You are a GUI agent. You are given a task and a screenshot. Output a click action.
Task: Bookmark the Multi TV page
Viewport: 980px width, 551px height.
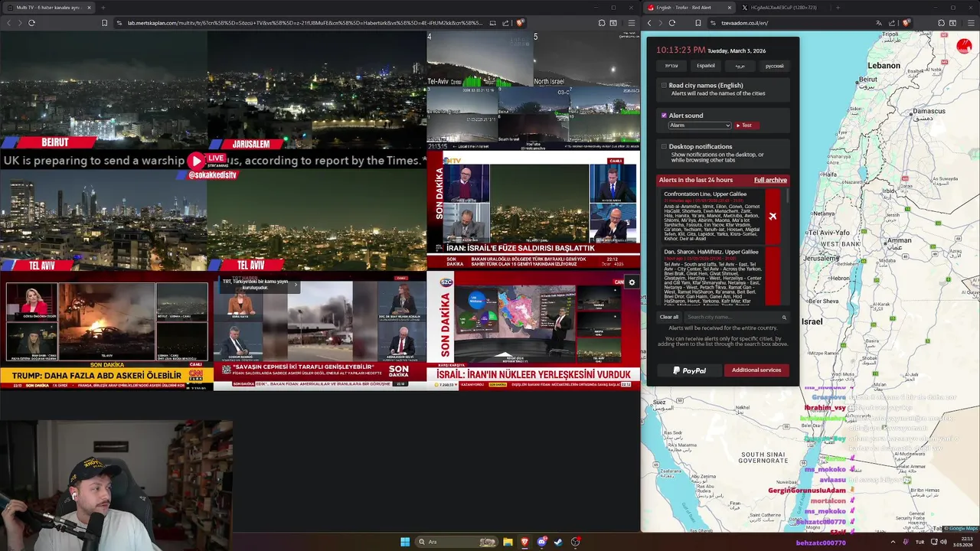[x=104, y=23]
